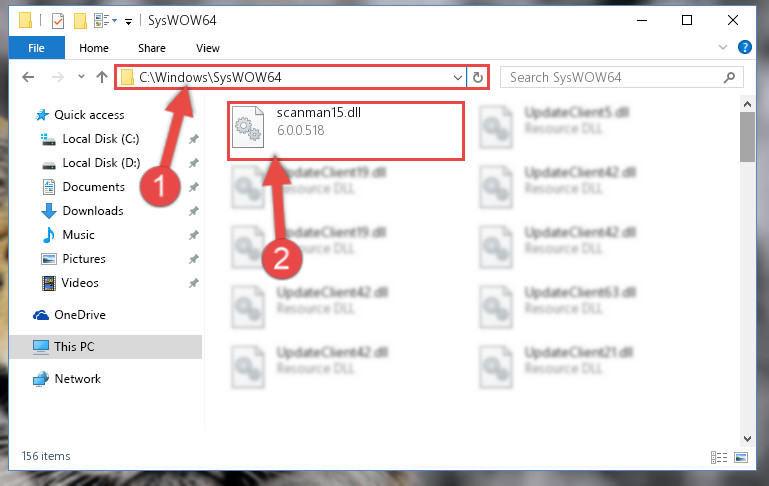
Task: Open the recent locations dropdown arrow
Action: tap(81, 77)
